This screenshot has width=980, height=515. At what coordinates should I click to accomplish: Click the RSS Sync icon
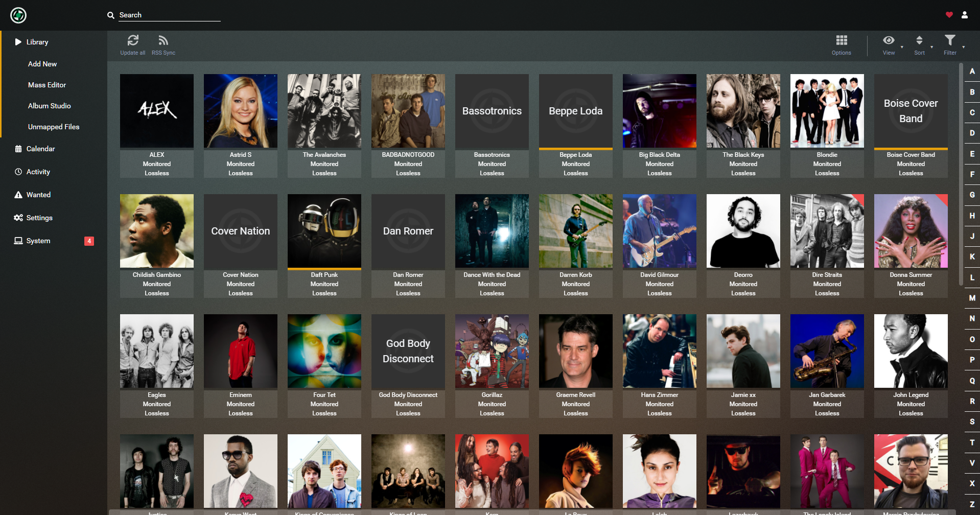pyautogui.click(x=163, y=40)
